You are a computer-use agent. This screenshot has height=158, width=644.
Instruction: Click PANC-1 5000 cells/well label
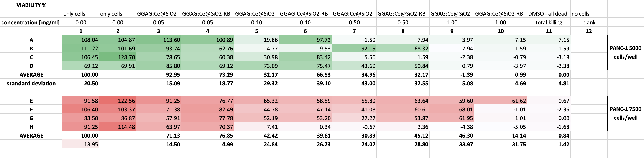point(625,52)
